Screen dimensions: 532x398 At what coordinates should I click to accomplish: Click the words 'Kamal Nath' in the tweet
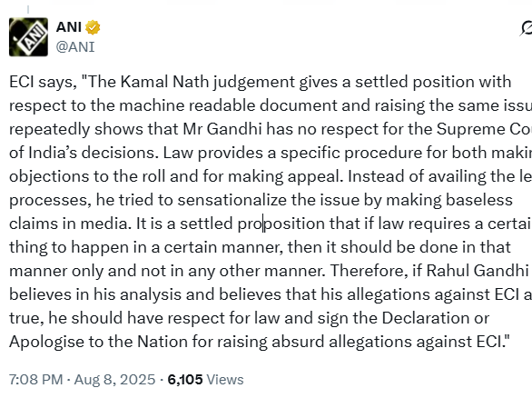pyautogui.click(x=164, y=82)
